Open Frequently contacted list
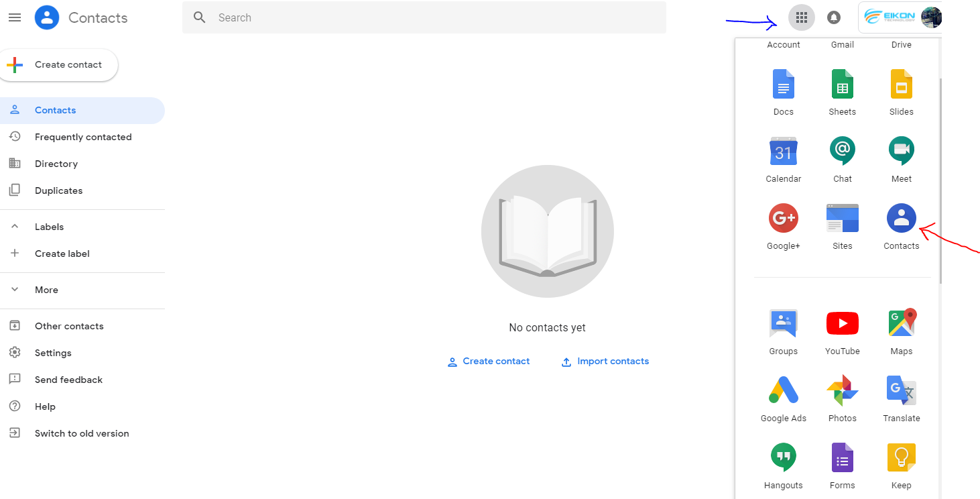980x499 pixels. (82, 137)
